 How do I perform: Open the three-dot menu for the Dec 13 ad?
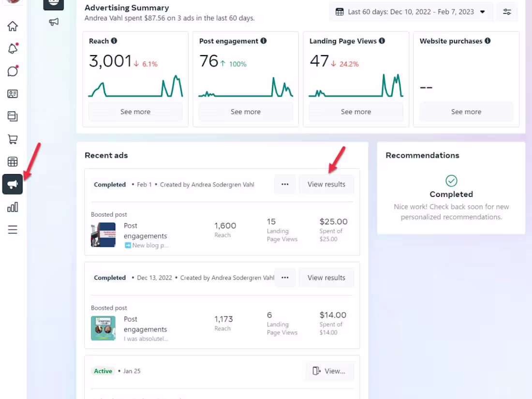[x=285, y=278]
